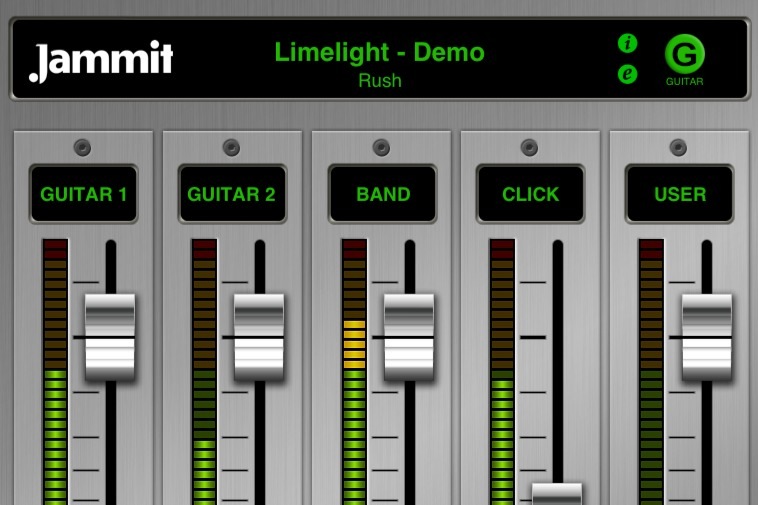Click the 'Limelight - Demo' song title
The height and width of the screenshot is (505, 758).
pyautogui.click(x=379, y=52)
